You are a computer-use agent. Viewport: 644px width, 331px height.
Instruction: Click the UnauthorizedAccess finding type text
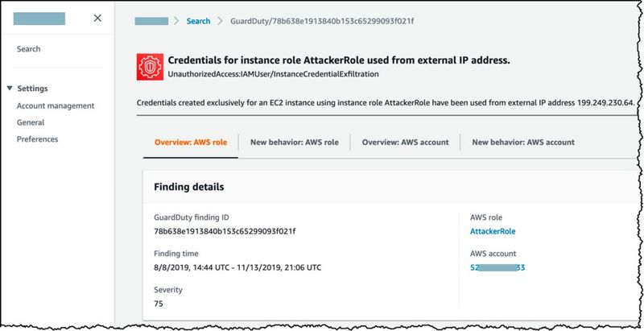click(273, 74)
